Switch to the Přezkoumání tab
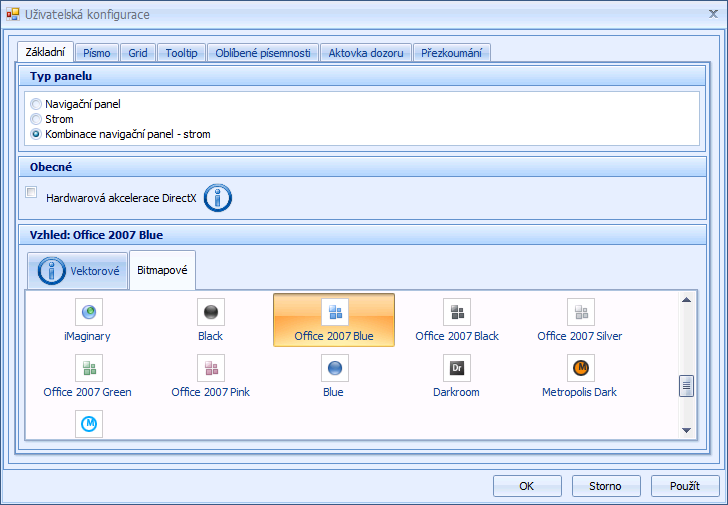Viewport: 728px width, 505px height. pos(451,53)
